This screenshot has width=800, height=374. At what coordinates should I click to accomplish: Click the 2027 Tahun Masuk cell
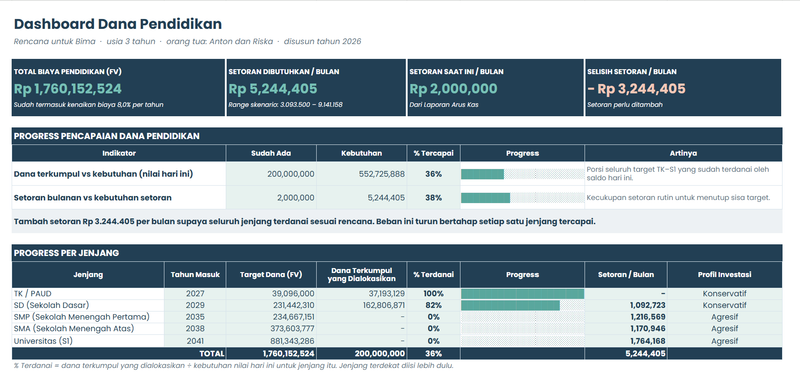click(195, 294)
